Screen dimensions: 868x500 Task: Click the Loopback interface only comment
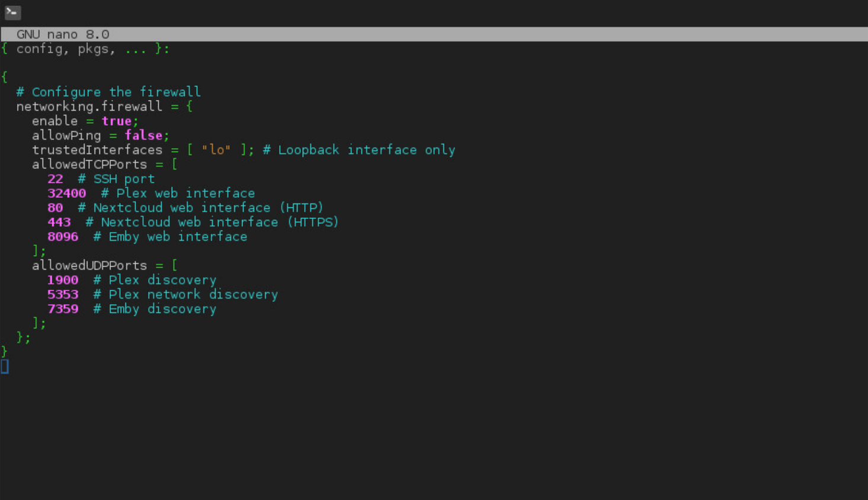click(x=359, y=150)
